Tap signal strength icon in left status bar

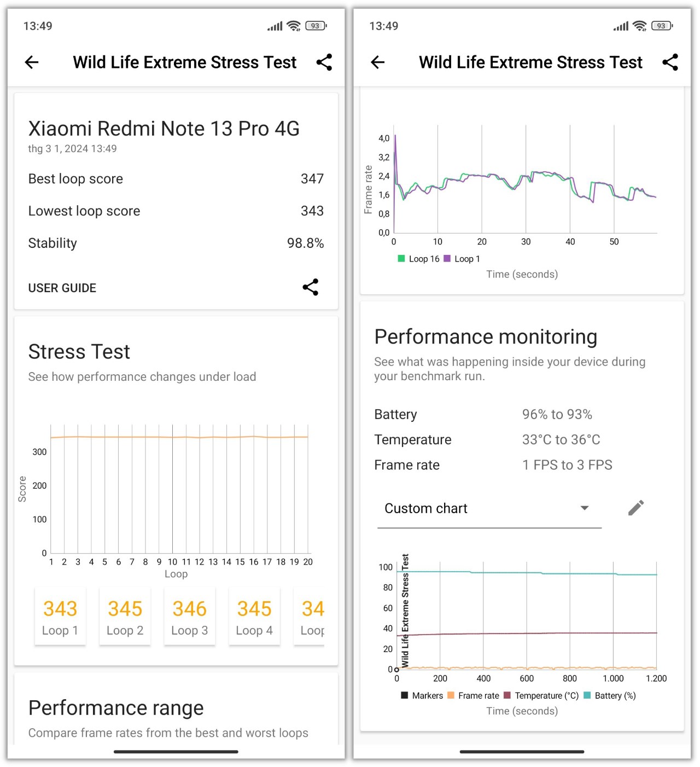pyautogui.click(x=275, y=26)
